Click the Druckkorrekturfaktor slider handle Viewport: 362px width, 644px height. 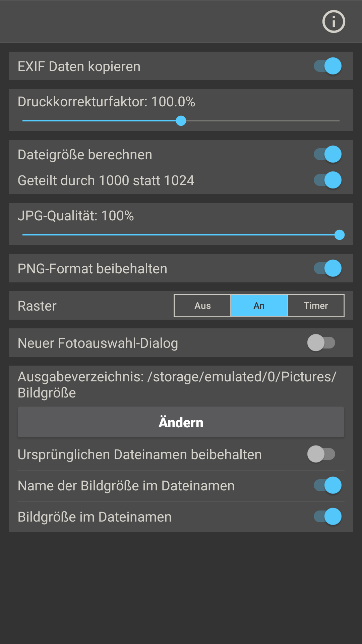click(x=181, y=121)
